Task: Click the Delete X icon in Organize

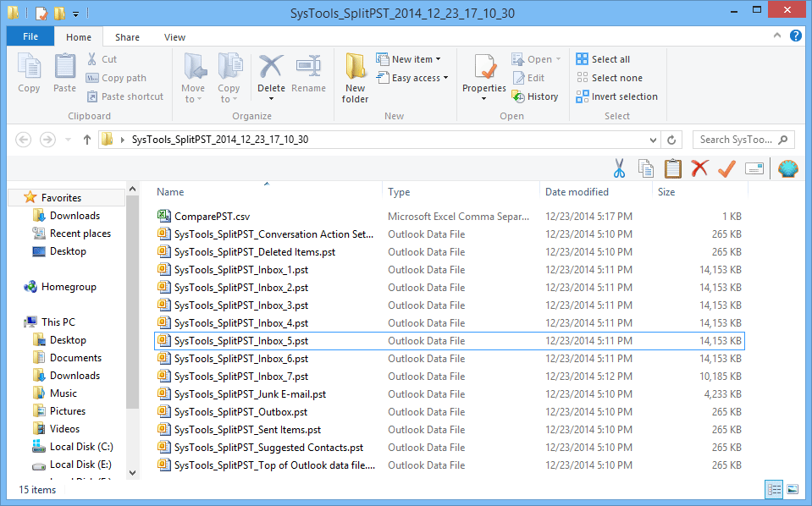Action: tap(271, 66)
